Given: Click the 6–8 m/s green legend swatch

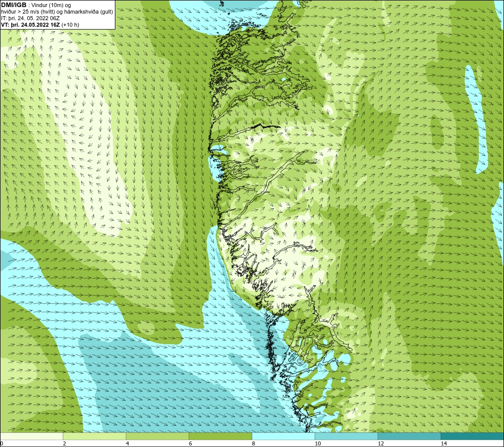Looking at the screenshot, I should (221, 436).
